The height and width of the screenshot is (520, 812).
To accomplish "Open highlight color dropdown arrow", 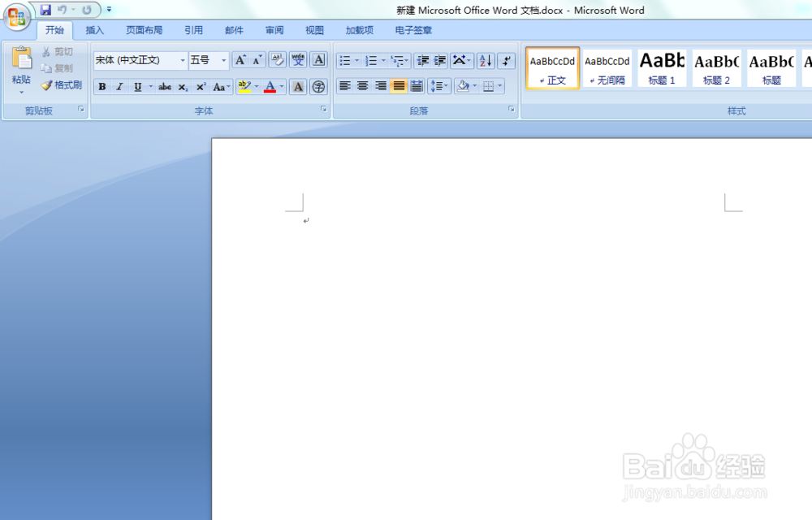I will click(x=257, y=86).
